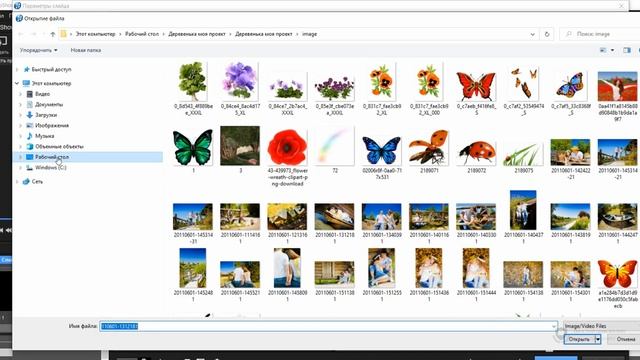Select the ladybug image 2189072
Viewport: 640px width, 360px height.
[x=476, y=153]
